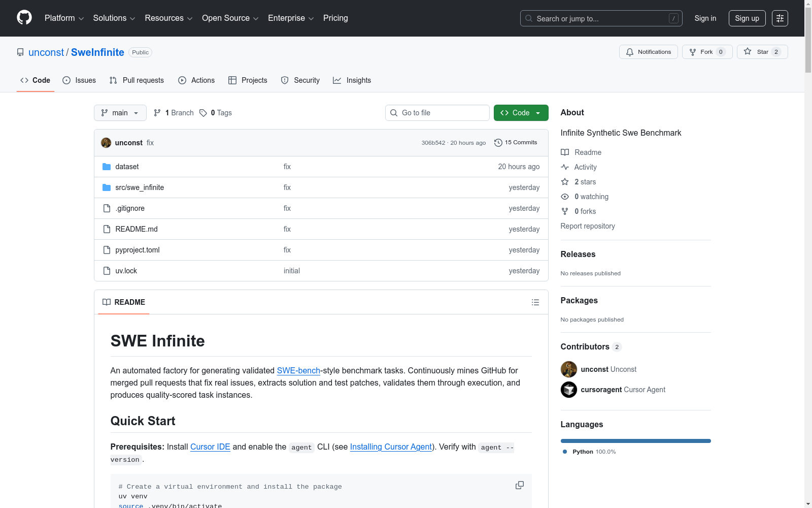Open the Cursor IDE link

210,447
